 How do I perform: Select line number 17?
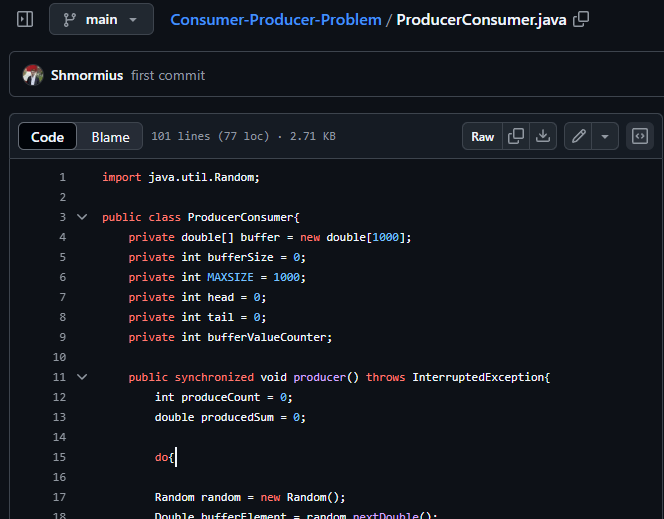(59, 497)
